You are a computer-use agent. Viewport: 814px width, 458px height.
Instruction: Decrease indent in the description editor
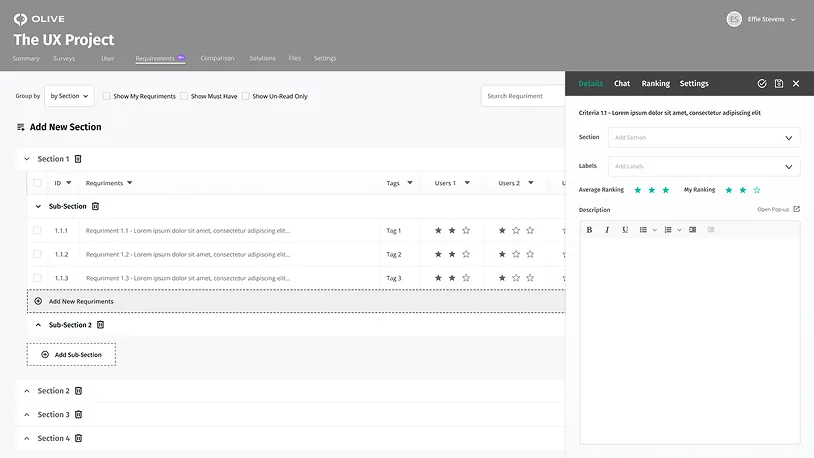click(x=711, y=230)
